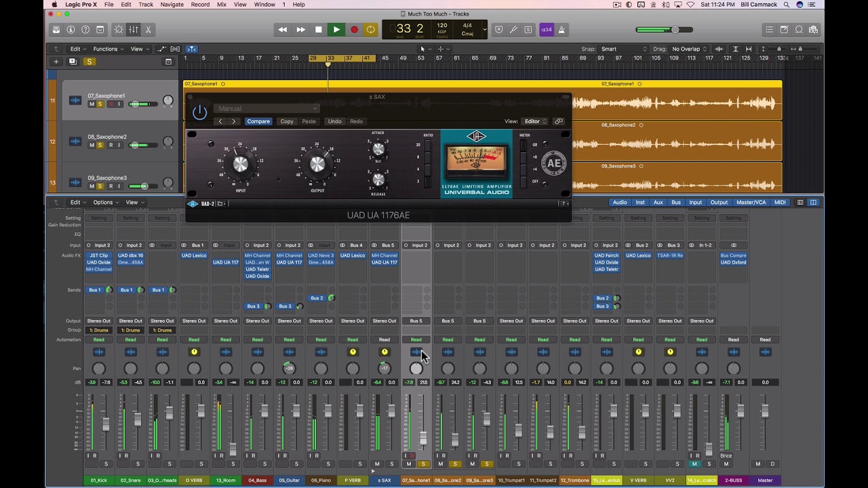Click the 1176AE Input knob
This screenshot has height=488, width=868.
(x=241, y=164)
